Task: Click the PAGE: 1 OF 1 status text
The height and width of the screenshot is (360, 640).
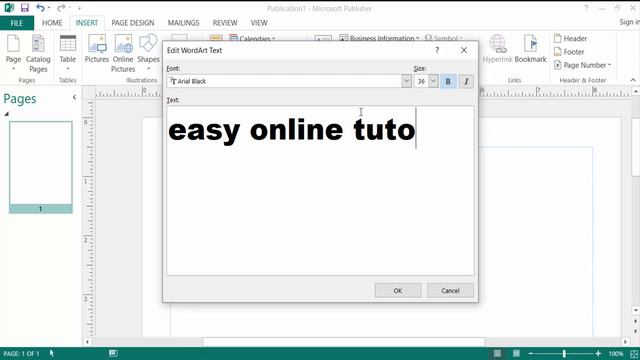Action: (22, 353)
